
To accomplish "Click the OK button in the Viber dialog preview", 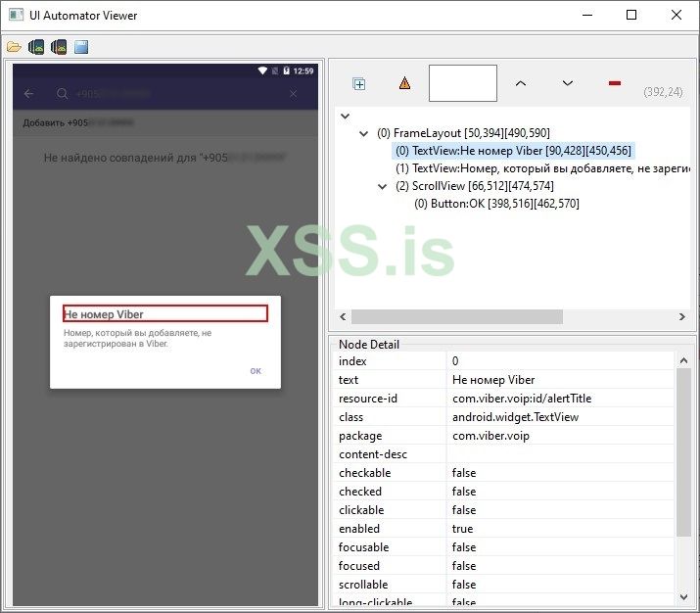I will click(x=256, y=371).
